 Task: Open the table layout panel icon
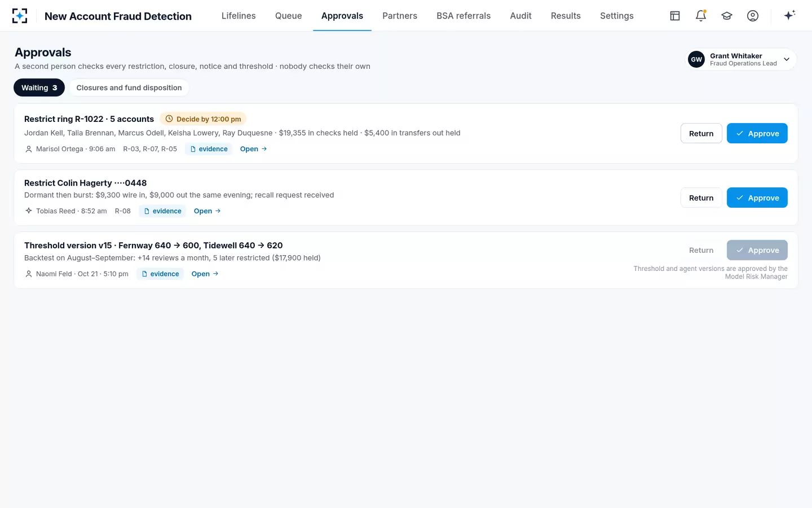click(x=675, y=16)
